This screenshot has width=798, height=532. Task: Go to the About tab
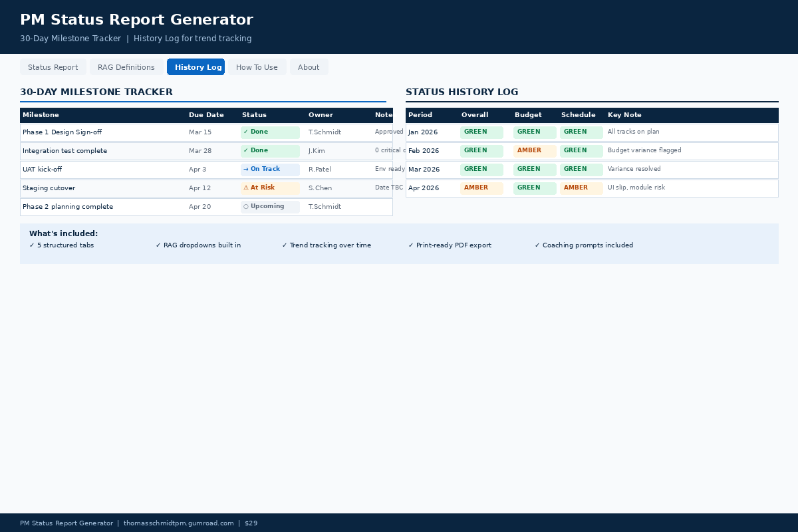(x=309, y=67)
